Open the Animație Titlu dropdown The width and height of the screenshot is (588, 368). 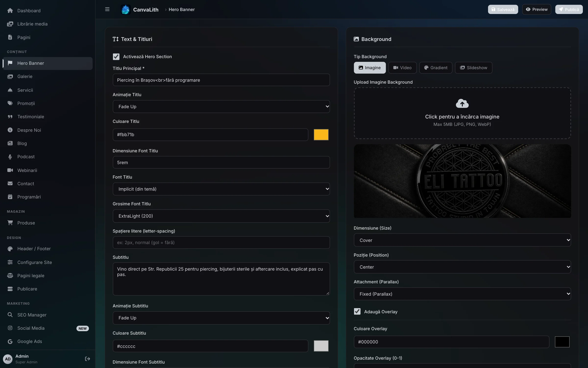(221, 106)
